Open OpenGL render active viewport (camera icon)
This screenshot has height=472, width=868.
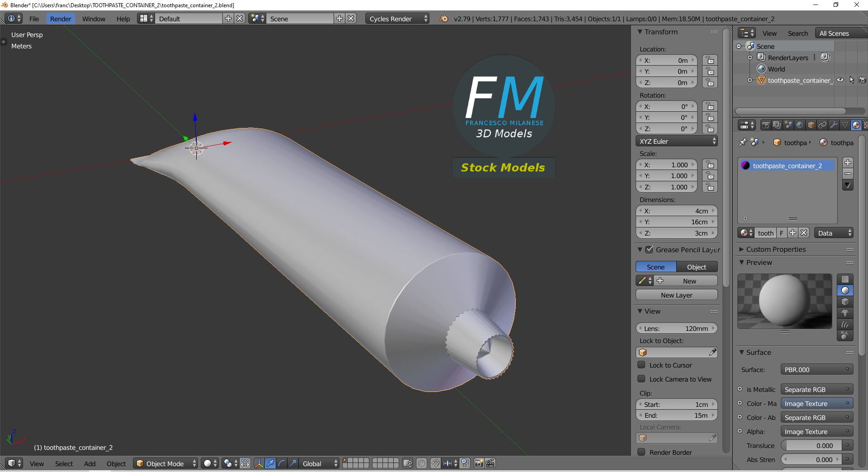479,463
